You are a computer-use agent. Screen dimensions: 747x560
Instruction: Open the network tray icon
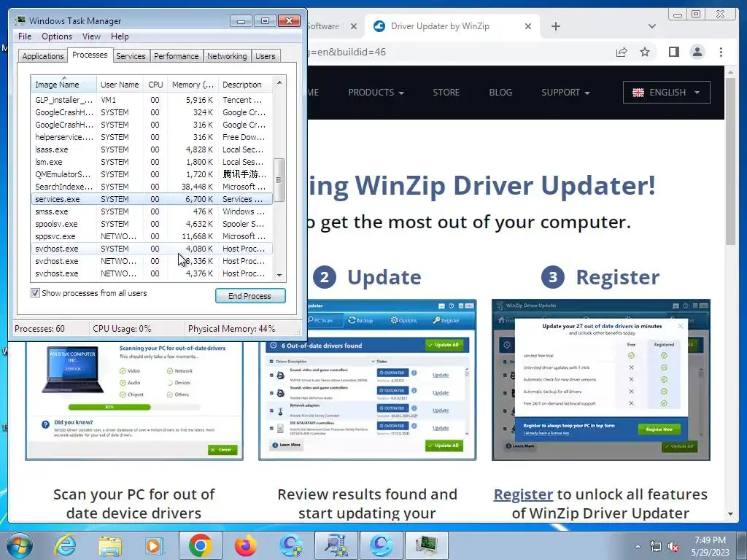pyautogui.click(x=656, y=547)
